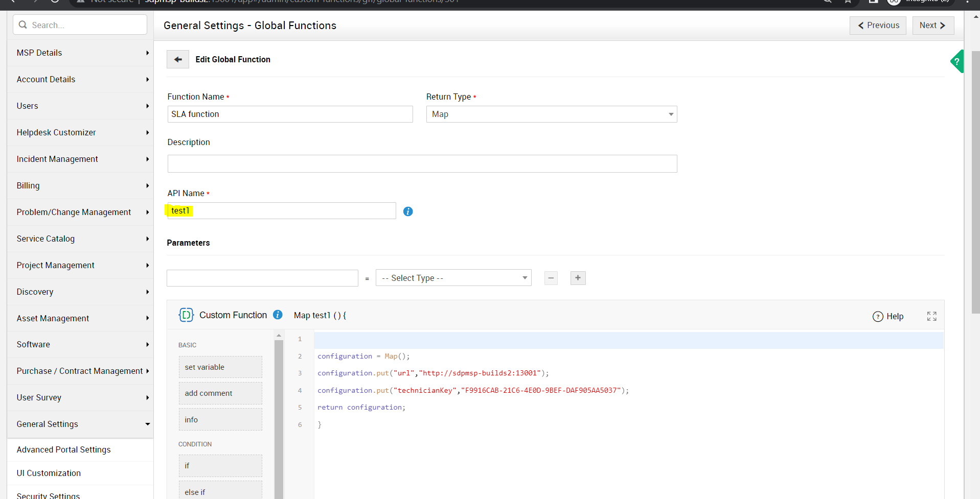Click the info icon next to API Name
This screenshot has height=499, width=980.
point(407,211)
